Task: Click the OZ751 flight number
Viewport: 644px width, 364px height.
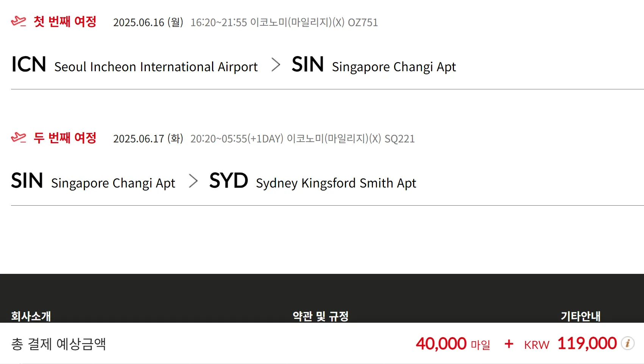Action: click(363, 23)
